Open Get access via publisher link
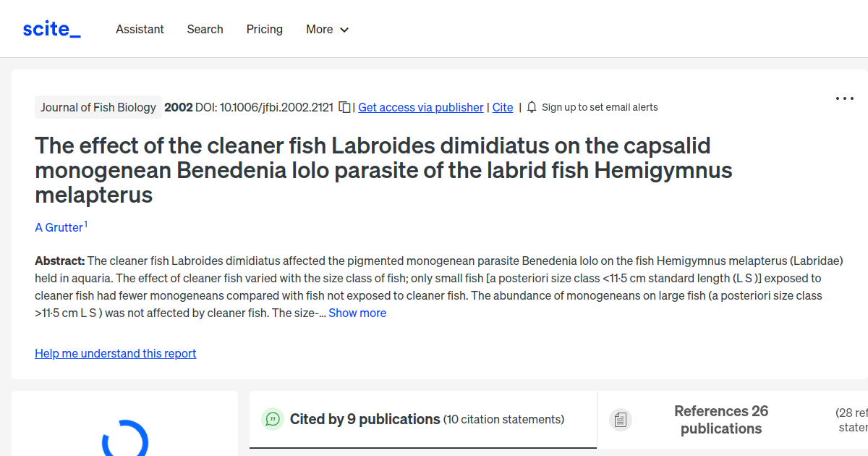This screenshot has width=868, height=456. (420, 107)
